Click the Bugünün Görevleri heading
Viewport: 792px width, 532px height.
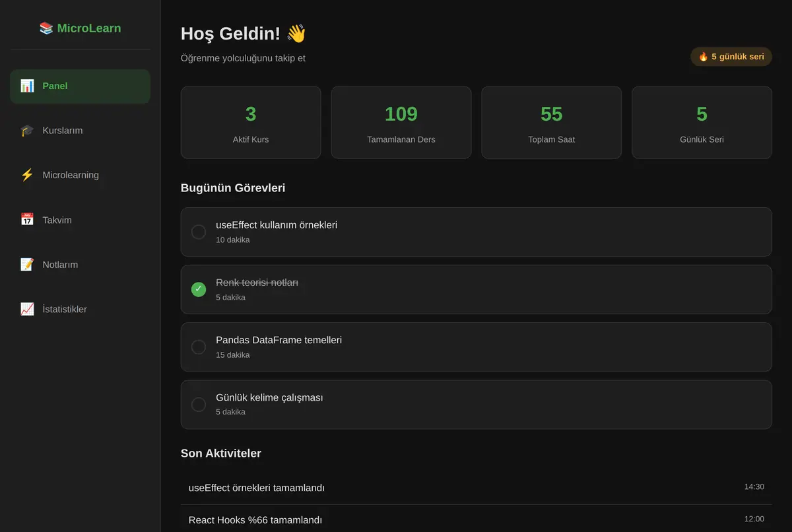click(x=233, y=188)
